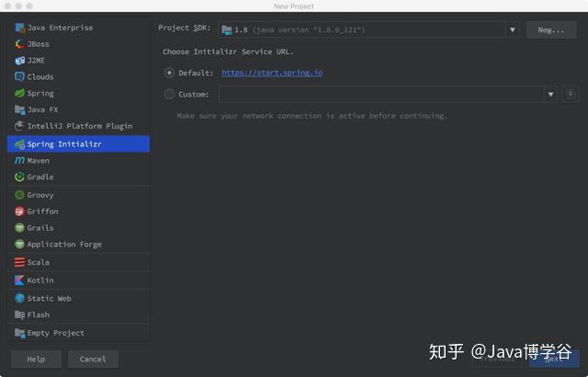Image resolution: width=588 pixels, height=377 pixels.
Task: Click the Grails icon
Action: pos(20,228)
